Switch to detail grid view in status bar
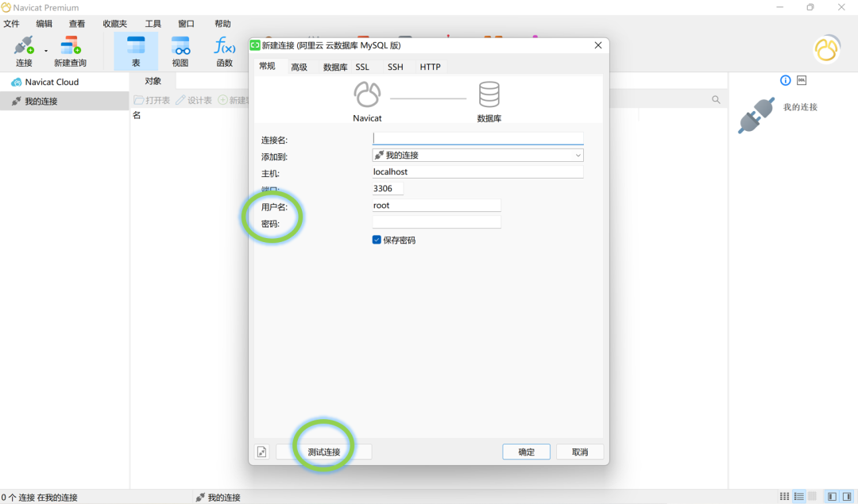The height and width of the screenshot is (504, 858). (x=813, y=496)
